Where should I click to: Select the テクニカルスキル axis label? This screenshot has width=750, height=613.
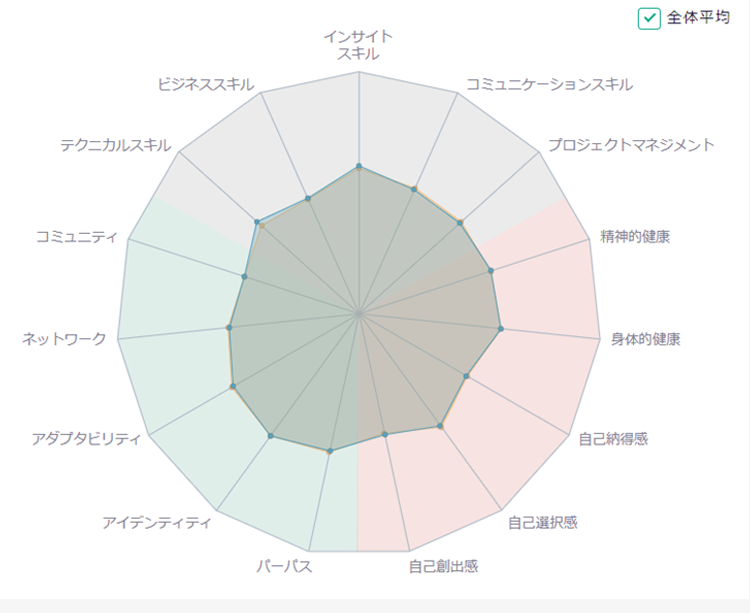115,144
